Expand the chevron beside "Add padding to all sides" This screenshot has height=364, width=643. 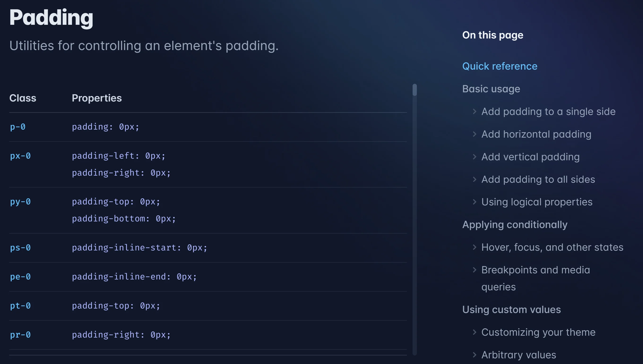click(x=475, y=179)
